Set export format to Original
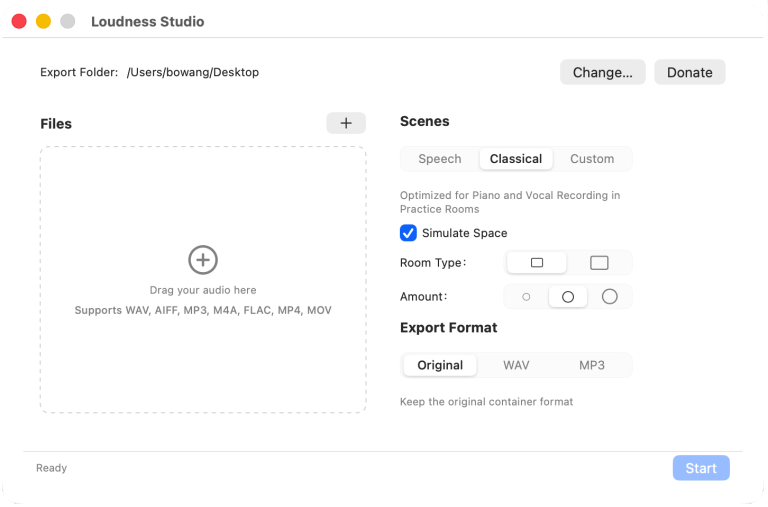Image resolution: width=768 pixels, height=507 pixels. (440, 365)
